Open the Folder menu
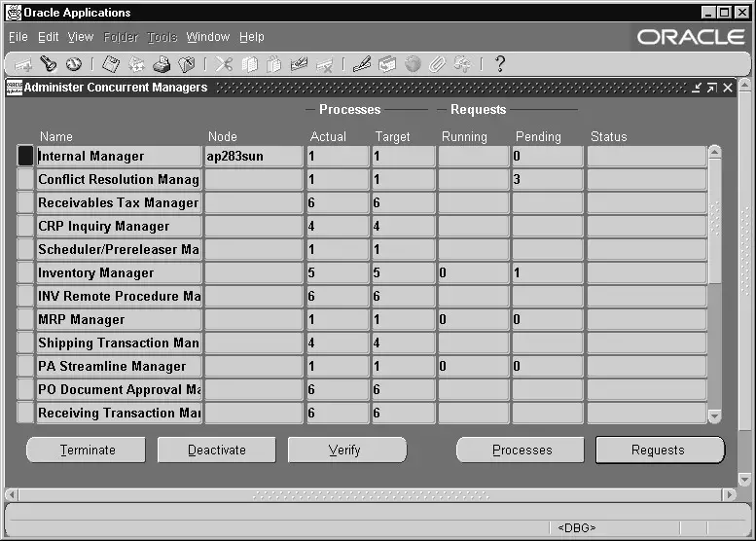This screenshot has height=541, width=756. pos(121,37)
